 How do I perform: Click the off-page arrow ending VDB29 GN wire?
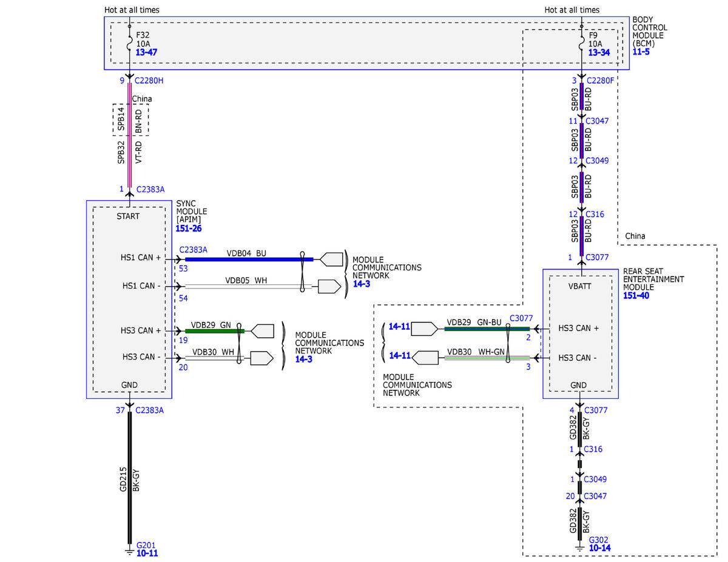(263, 331)
